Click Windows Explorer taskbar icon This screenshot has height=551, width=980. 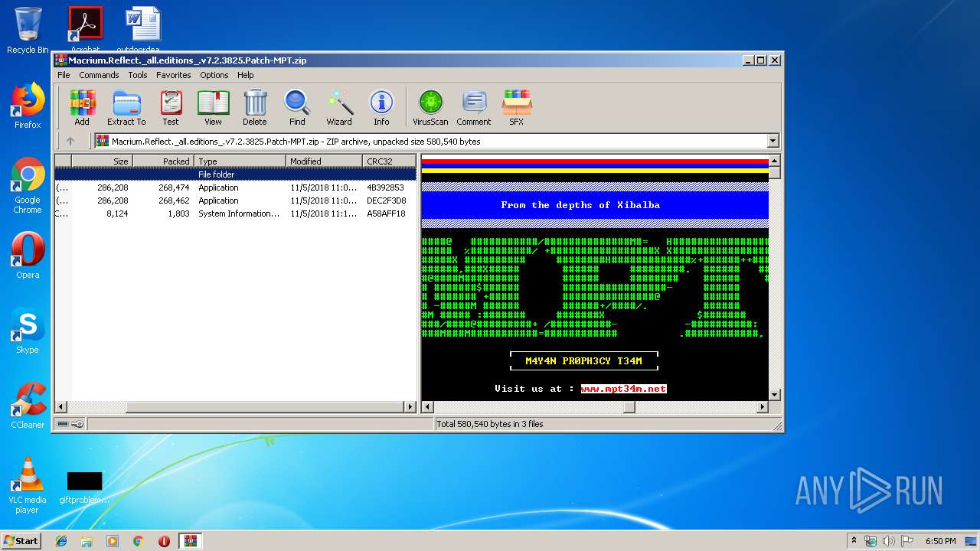tap(87, 541)
